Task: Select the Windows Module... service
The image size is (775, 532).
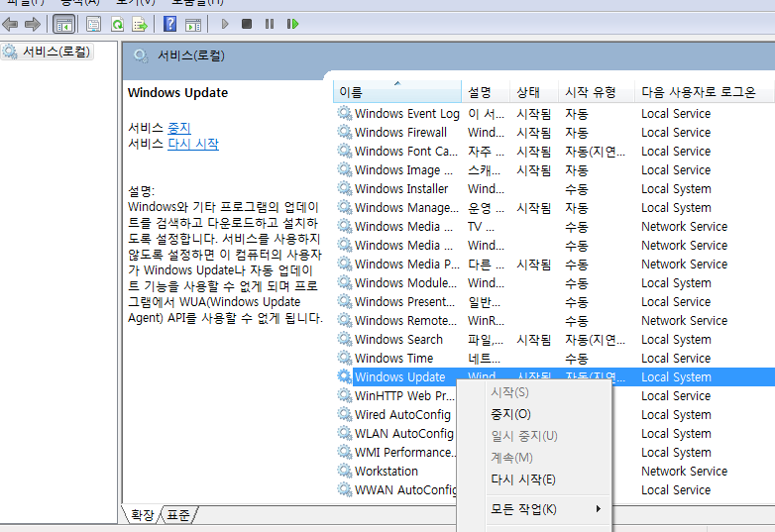Action: (x=405, y=283)
